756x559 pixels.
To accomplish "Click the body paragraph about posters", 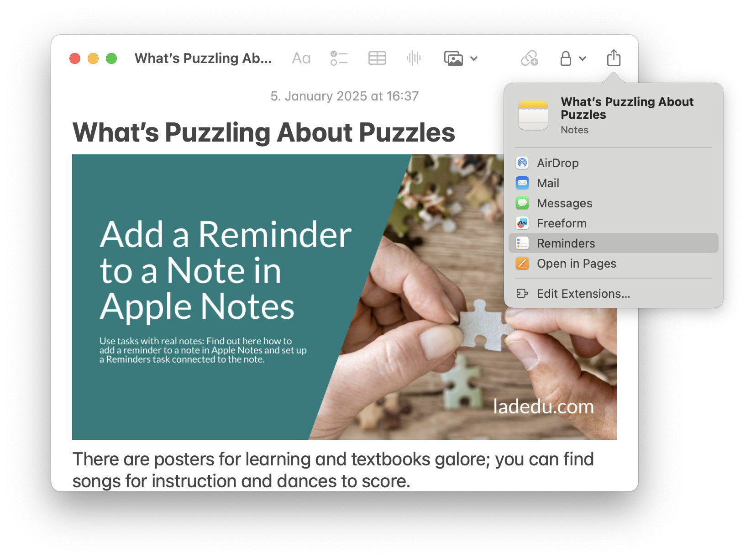I will 333,470.
